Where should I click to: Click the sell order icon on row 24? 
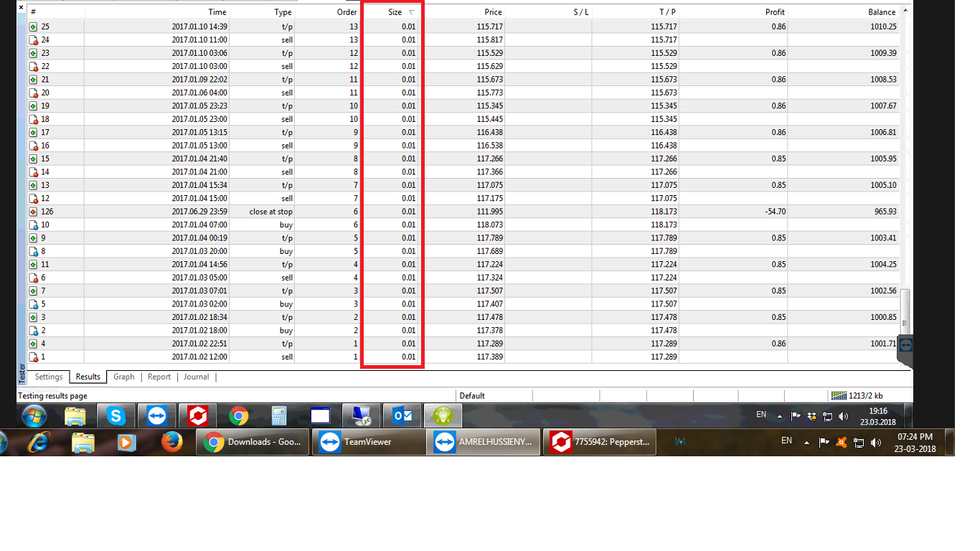tap(33, 40)
